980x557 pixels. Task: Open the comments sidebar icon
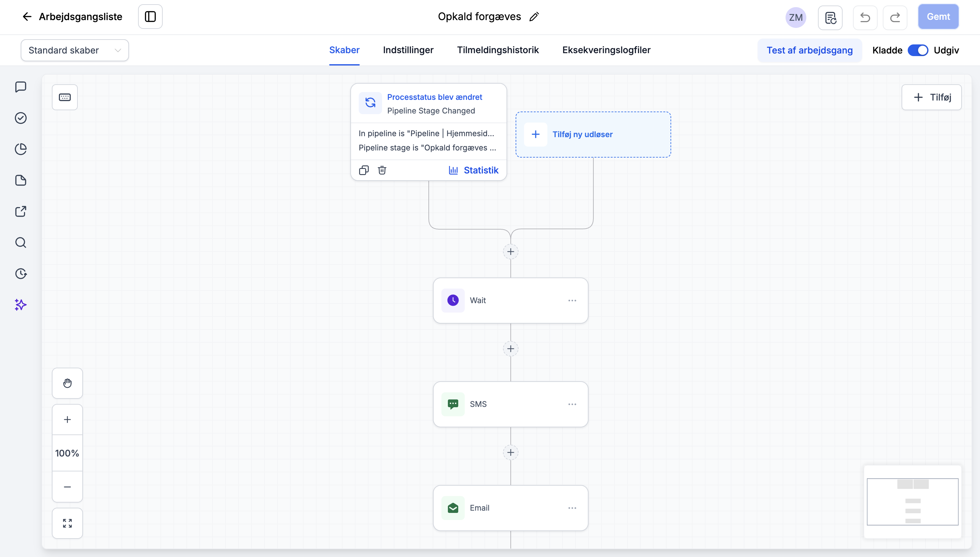21,87
